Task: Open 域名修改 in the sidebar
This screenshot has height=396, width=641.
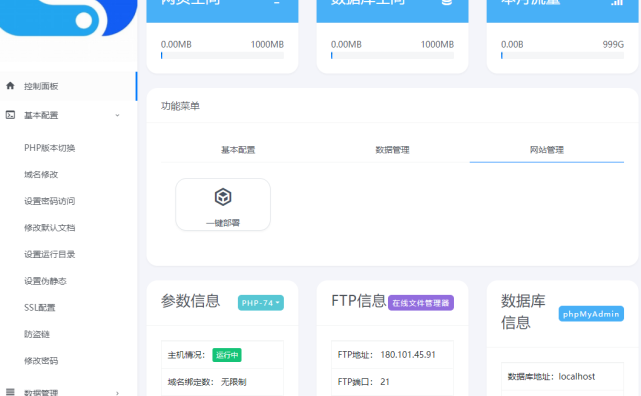Action: point(41,175)
